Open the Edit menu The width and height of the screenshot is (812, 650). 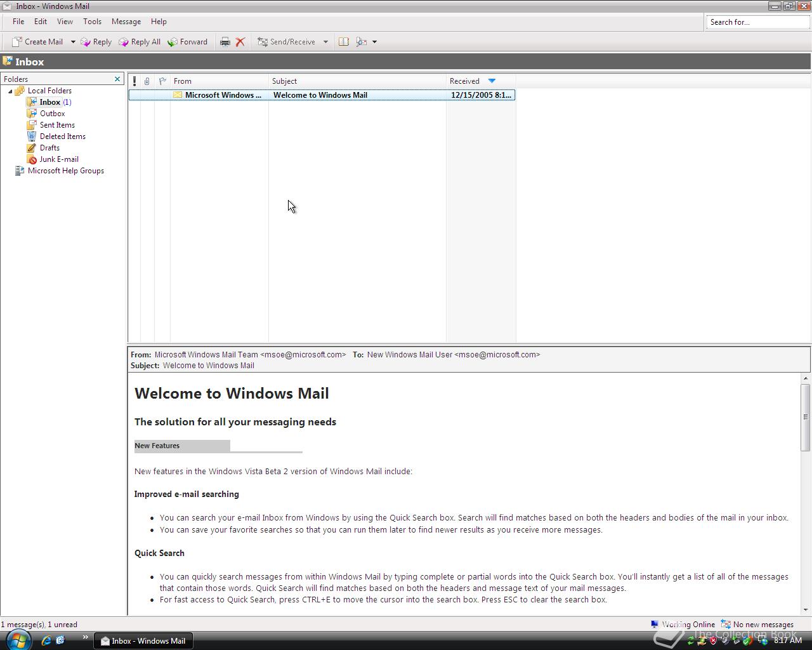41,22
